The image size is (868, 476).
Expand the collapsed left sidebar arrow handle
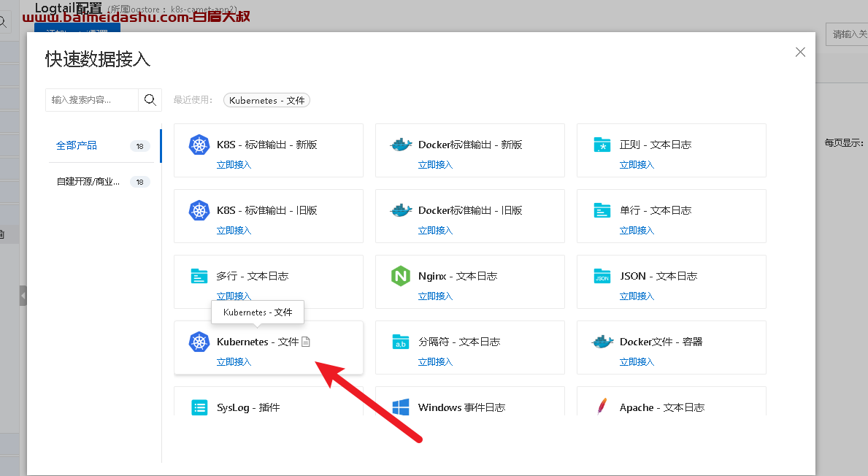tap(23, 296)
